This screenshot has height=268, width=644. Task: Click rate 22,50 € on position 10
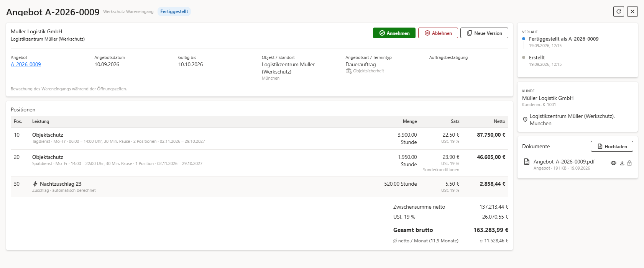(x=451, y=135)
